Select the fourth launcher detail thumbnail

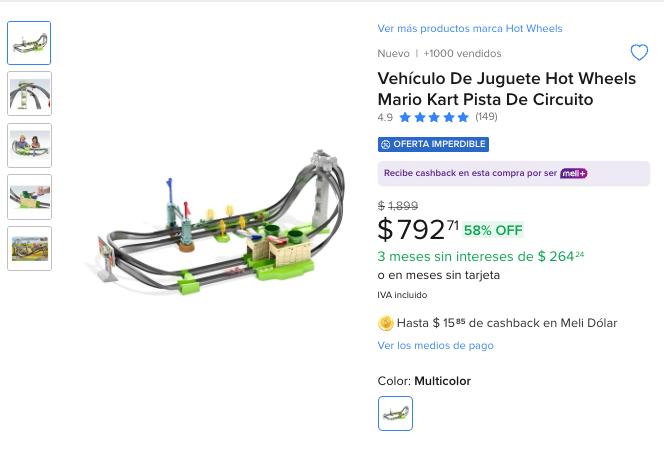point(29,197)
